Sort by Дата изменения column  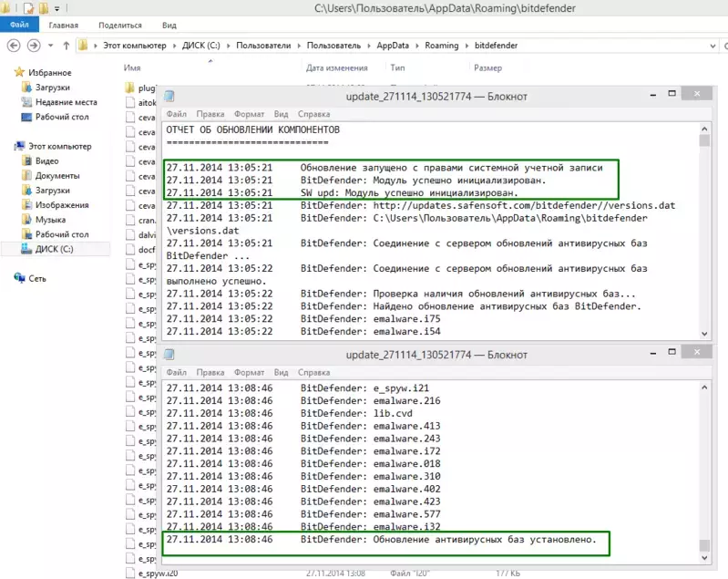(336, 67)
